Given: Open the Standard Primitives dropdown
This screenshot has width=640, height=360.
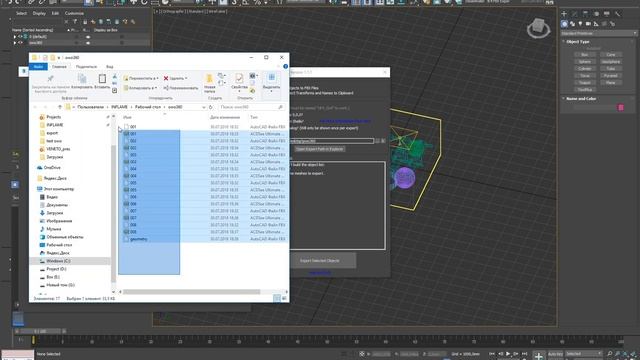Looking at the screenshot, I should [598, 33].
